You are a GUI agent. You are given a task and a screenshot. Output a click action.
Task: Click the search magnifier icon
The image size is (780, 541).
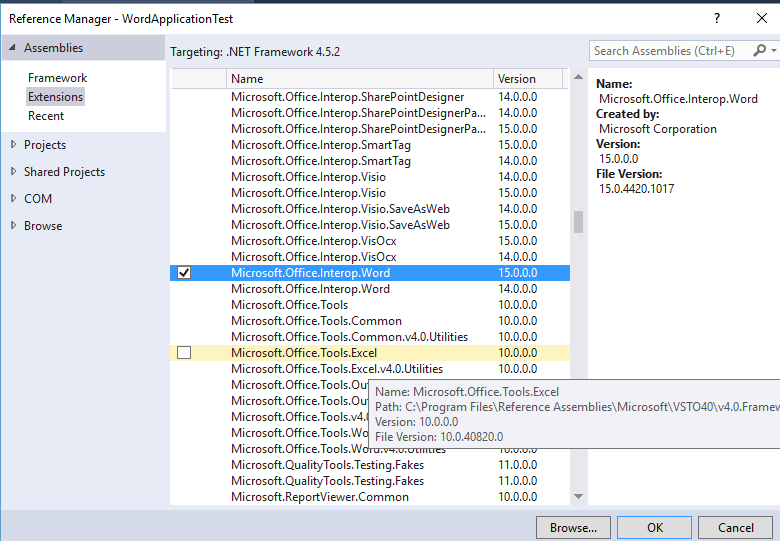pyautogui.click(x=759, y=51)
